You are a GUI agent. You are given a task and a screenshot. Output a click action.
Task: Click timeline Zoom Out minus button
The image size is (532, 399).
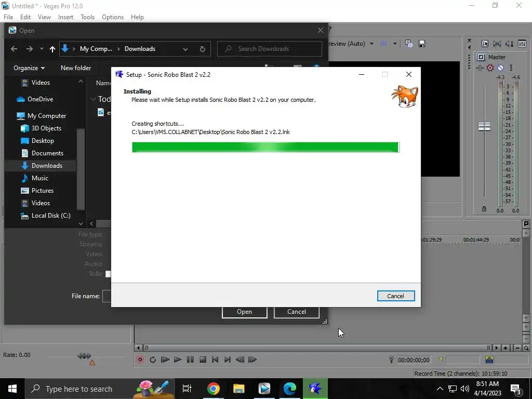pyautogui.click(x=517, y=348)
